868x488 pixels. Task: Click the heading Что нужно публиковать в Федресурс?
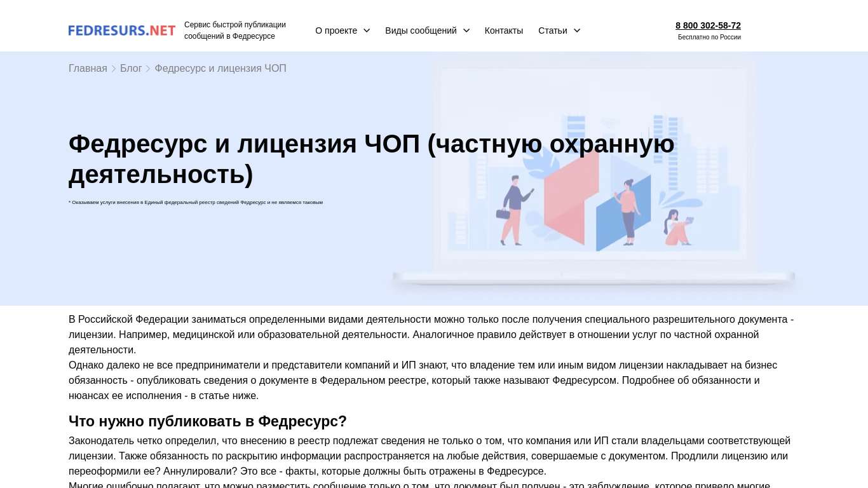pyautogui.click(x=208, y=421)
